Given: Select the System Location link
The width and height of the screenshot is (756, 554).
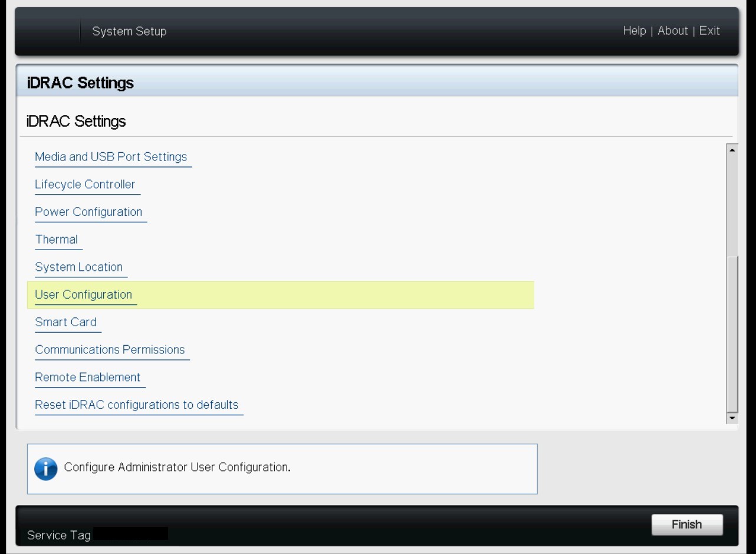Looking at the screenshot, I should click(79, 267).
